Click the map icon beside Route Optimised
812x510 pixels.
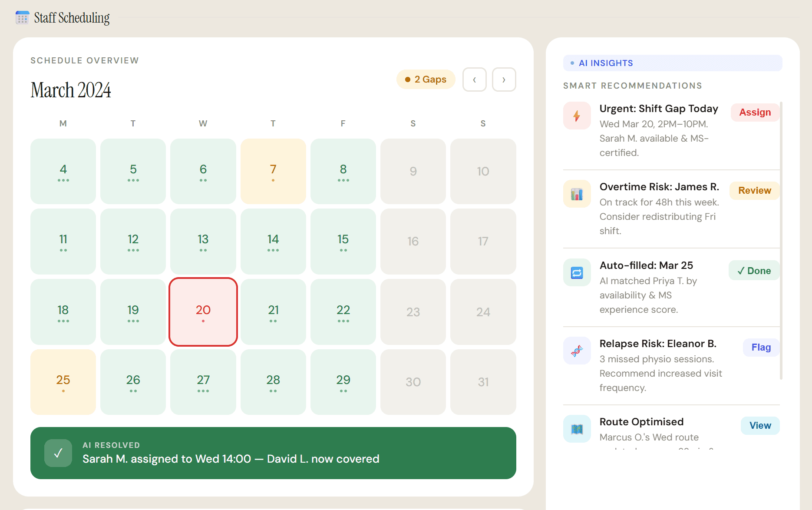pos(577,429)
